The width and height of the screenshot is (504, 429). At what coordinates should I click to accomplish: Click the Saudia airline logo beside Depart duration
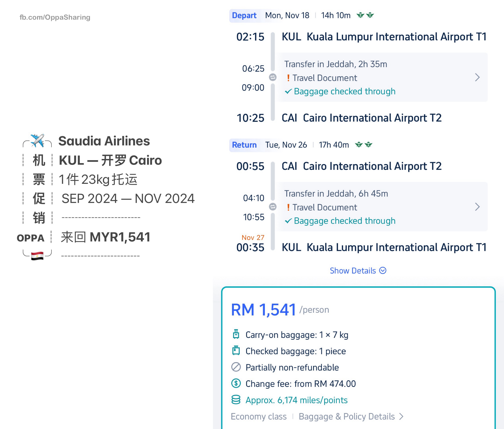(x=365, y=15)
